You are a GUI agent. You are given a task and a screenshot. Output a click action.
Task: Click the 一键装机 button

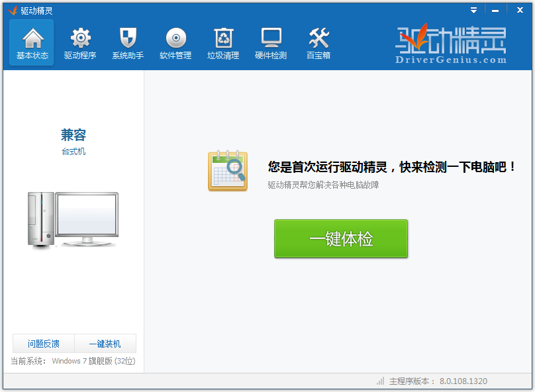[105, 343]
